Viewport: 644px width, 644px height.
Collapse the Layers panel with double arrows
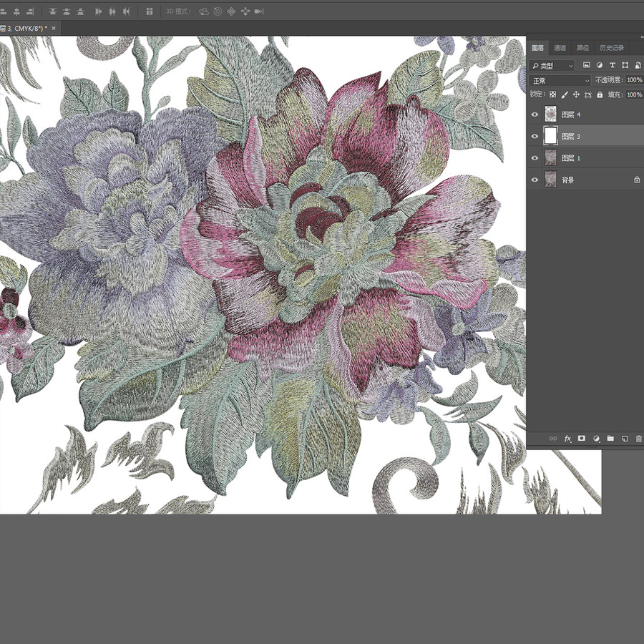click(642, 37)
